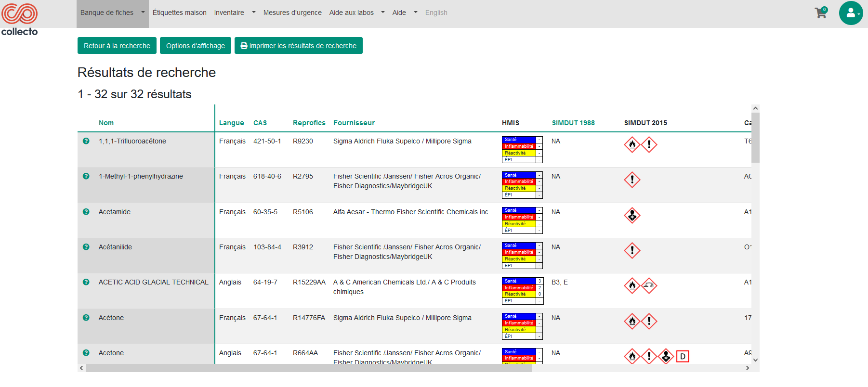Click corrosion pictogram for ACETIC ACID GLACIAL

649,285
